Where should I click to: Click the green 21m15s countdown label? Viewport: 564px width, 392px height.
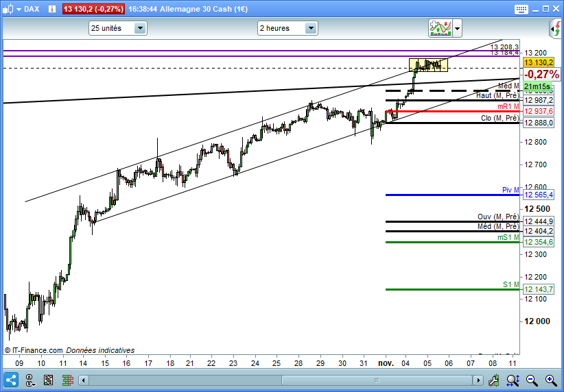[x=537, y=86]
